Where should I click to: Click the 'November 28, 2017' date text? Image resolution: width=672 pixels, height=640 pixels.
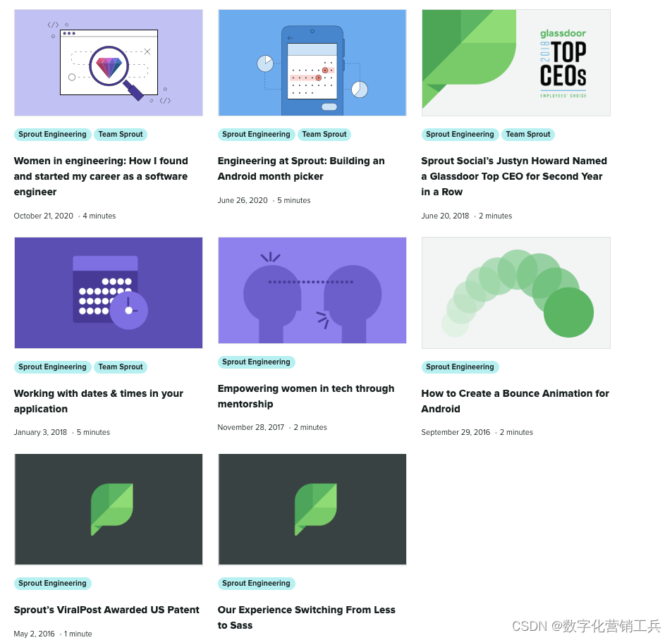tap(251, 427)
